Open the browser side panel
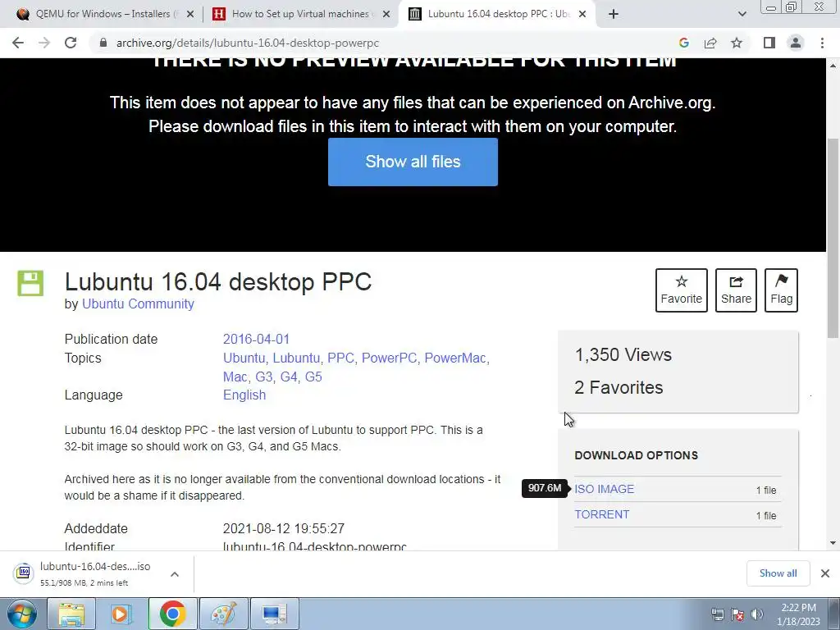 769,43
